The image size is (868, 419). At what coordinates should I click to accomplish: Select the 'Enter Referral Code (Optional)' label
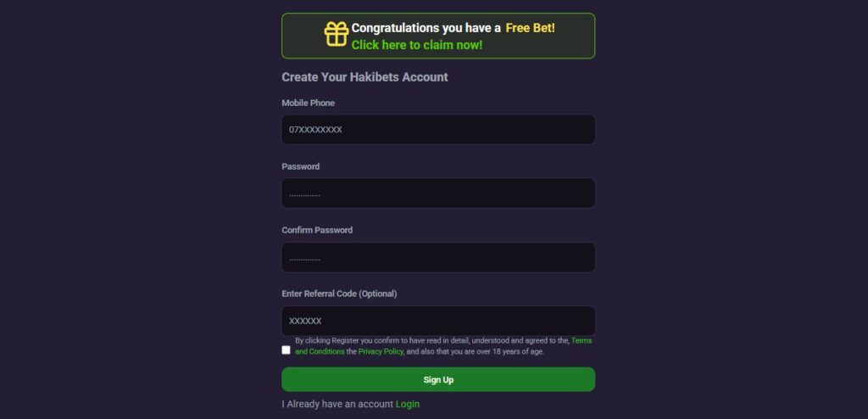coord(339,293)
